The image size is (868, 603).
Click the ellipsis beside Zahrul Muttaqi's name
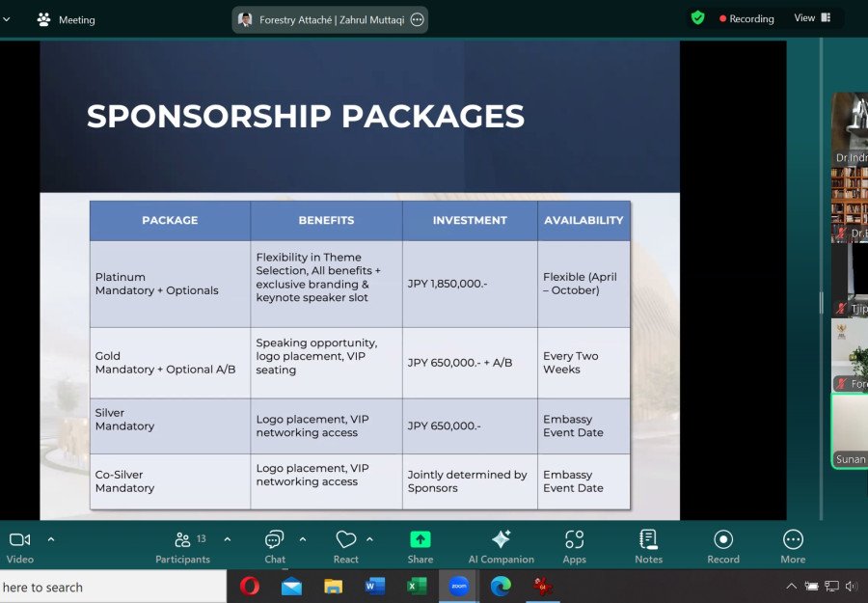(x=417, y=19)
